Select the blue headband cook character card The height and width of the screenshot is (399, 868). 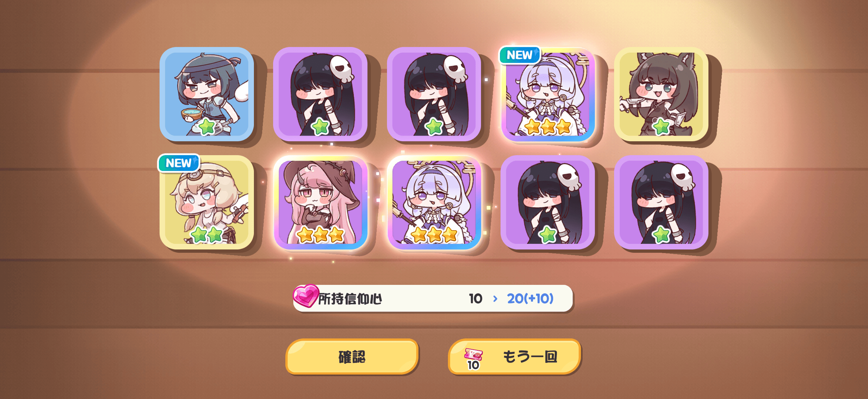[207, 94]
